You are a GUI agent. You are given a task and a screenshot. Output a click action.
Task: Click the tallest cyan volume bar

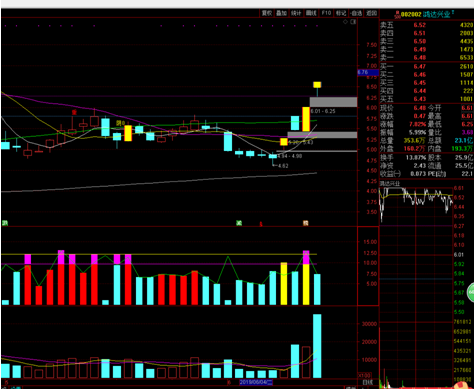click(317, 346)
